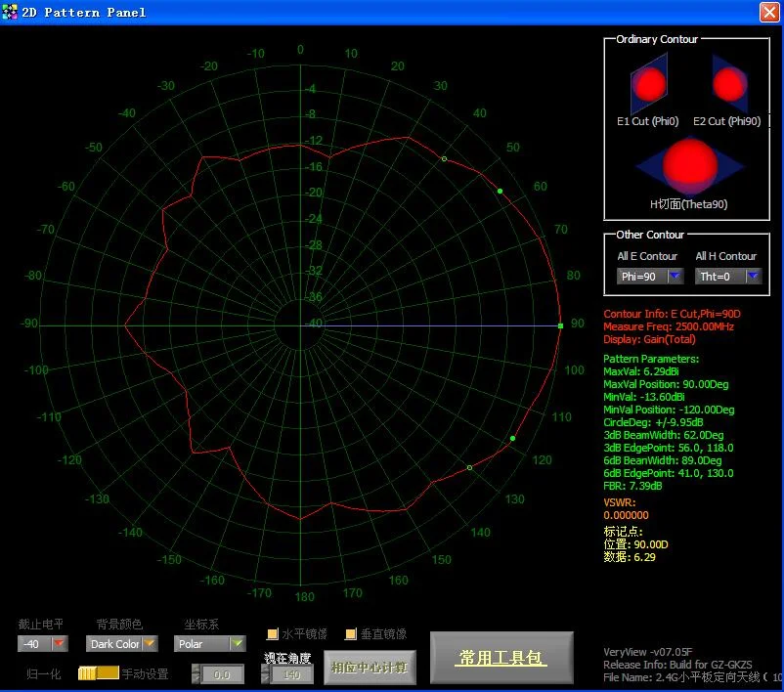Viewport: 784px width, 692px height.
Task: Toggle the 垂直镜像 vertical mirror checkbox
Action: click(x=351, y=634)
